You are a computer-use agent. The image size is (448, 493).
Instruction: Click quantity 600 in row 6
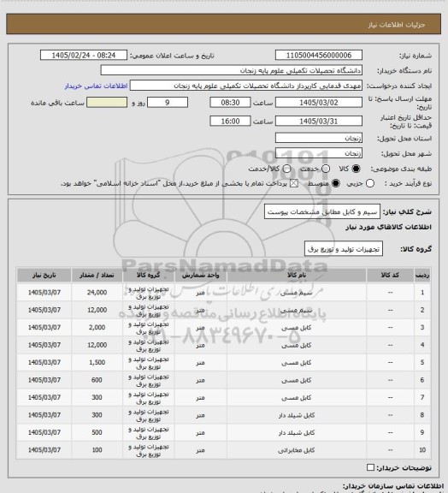point(97,380)
